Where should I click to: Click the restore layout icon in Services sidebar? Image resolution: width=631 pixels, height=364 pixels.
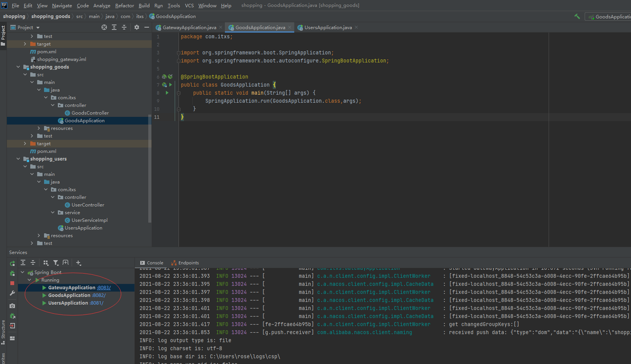[12, 338]
